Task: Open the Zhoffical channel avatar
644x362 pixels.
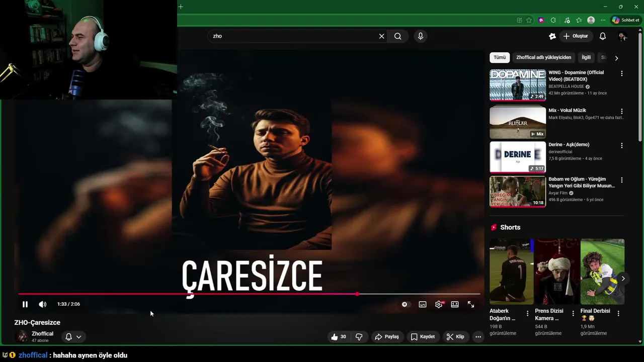Action: pos(22,337)
